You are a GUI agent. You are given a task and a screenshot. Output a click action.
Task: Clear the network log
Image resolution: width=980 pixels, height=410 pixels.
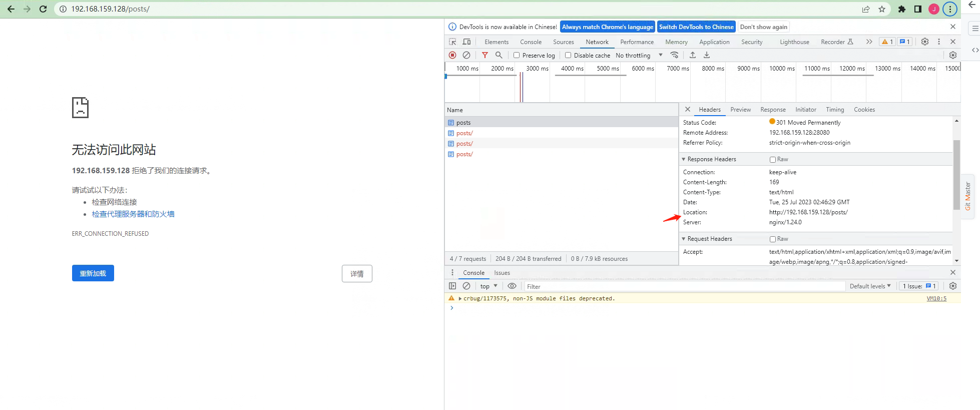click(x=466, y=55)
